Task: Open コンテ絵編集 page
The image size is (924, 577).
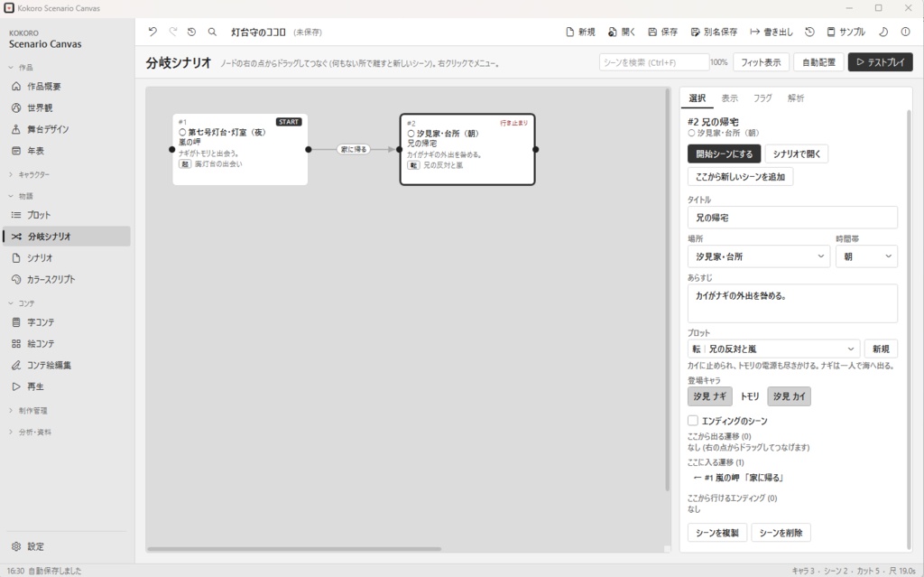Action: [x=67, y=365]
